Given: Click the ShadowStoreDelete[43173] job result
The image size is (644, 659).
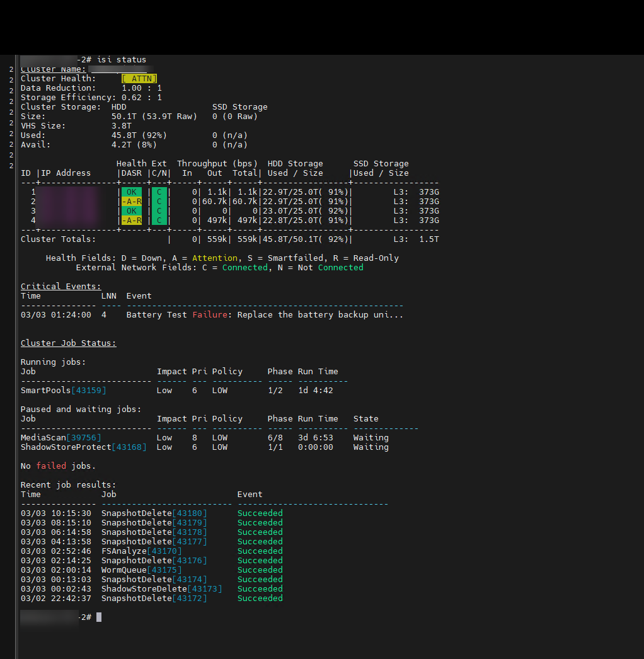Looking at the screenshot, I should [x=161, y=589].
